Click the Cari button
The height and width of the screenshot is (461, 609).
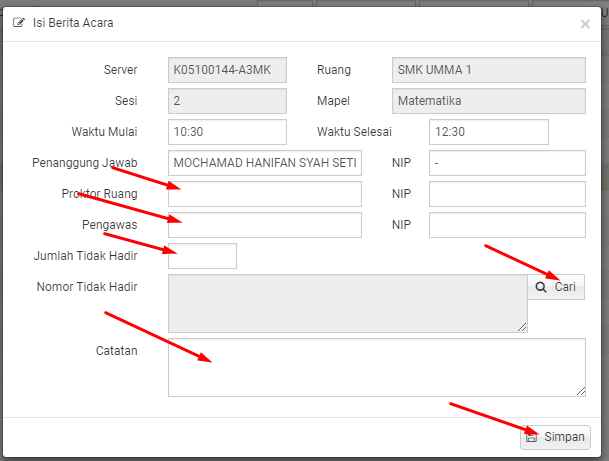click(556, 287)
